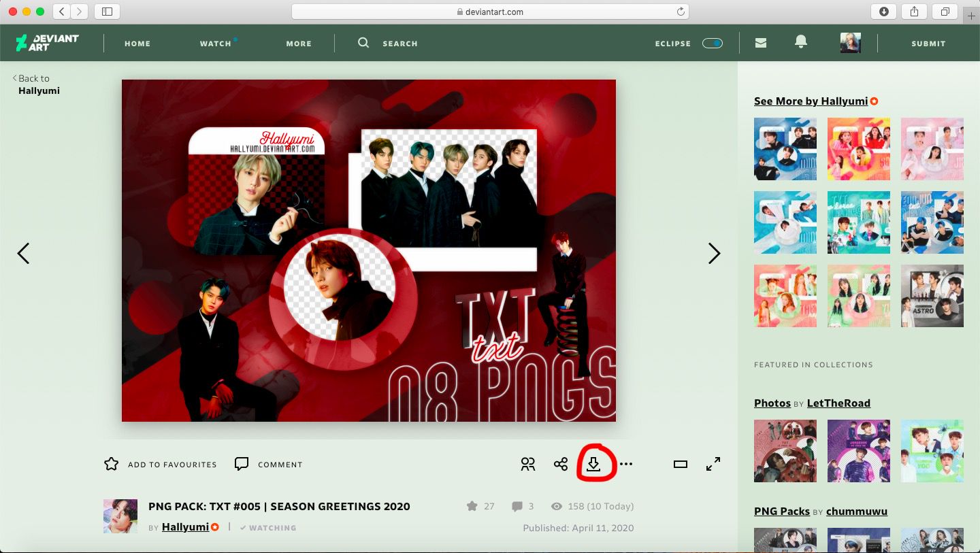This screenshot has height=553, width=980.
Task: Open the share icon below the artwork
Action: (x=561, y=465)
